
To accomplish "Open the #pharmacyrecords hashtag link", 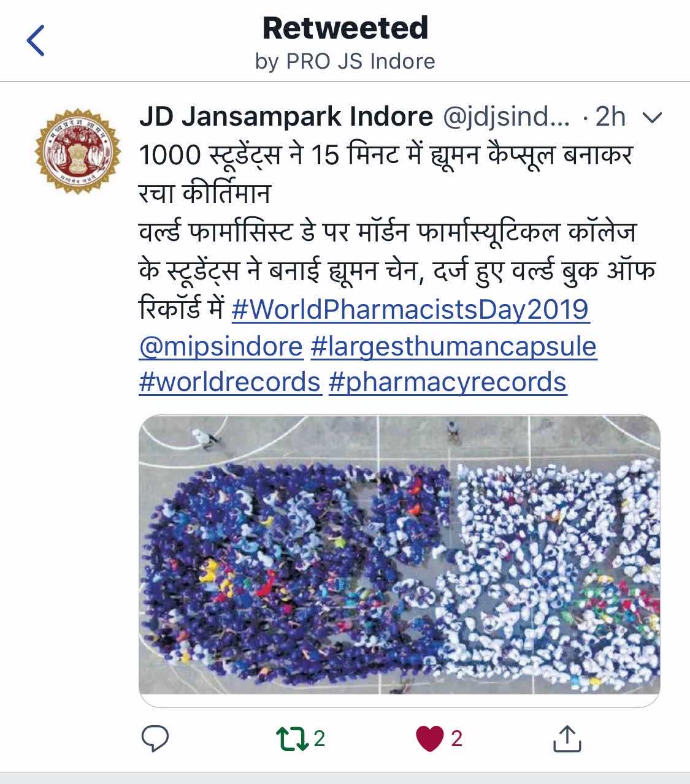I will tap(448, 382).
